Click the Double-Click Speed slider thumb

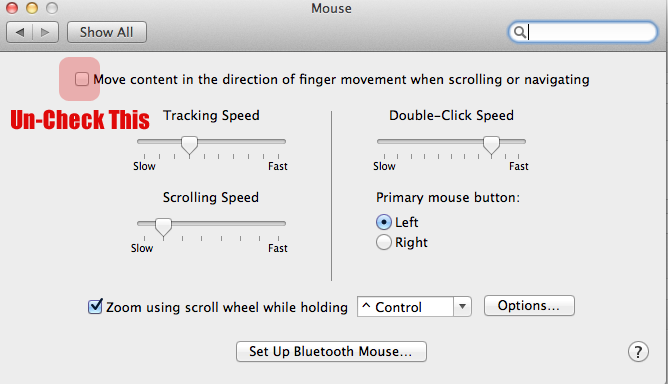pos(491,145)
